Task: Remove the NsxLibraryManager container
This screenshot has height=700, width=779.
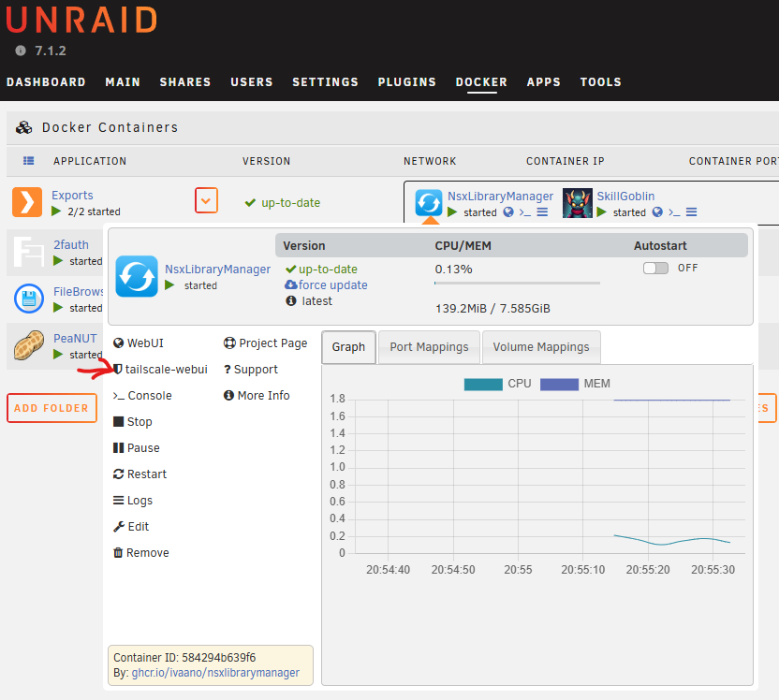Action: pyautogui.click(x=141, y=552)
